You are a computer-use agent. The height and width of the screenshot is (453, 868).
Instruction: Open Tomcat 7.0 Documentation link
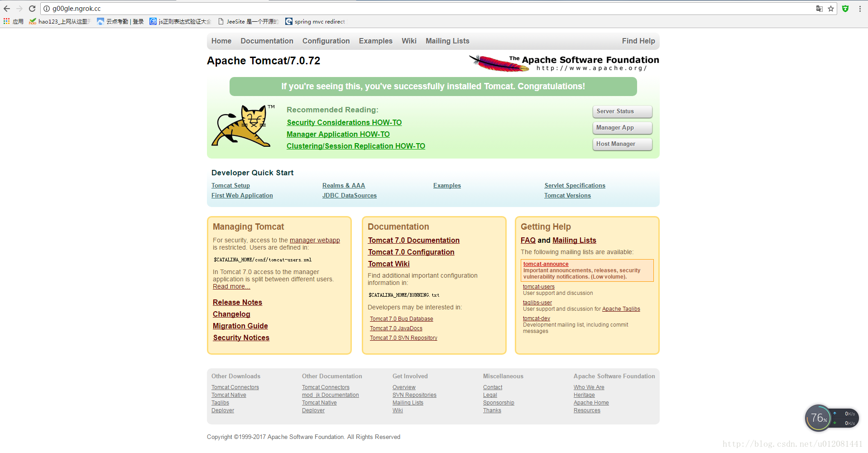414,240
